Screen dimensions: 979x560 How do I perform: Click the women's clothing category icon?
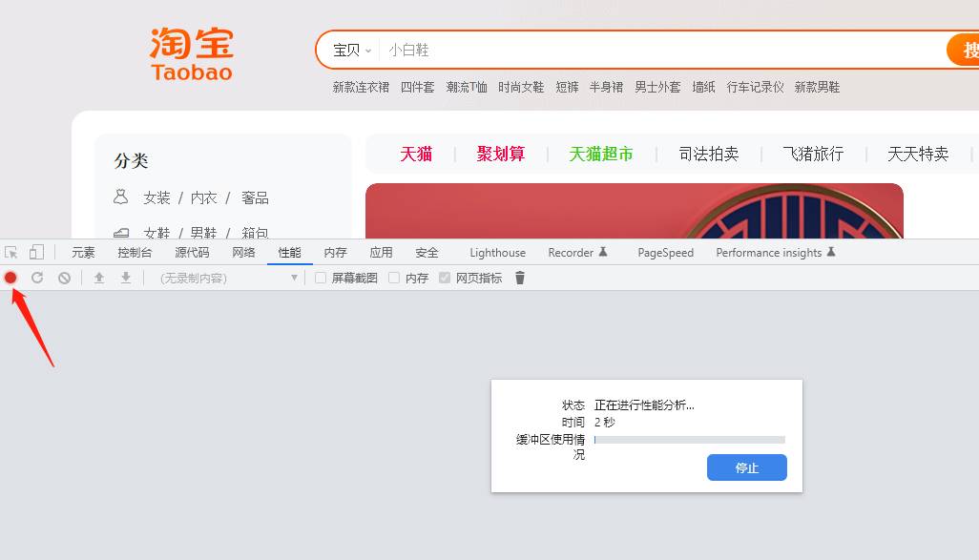pyautogui.click(x=121, y=197)
